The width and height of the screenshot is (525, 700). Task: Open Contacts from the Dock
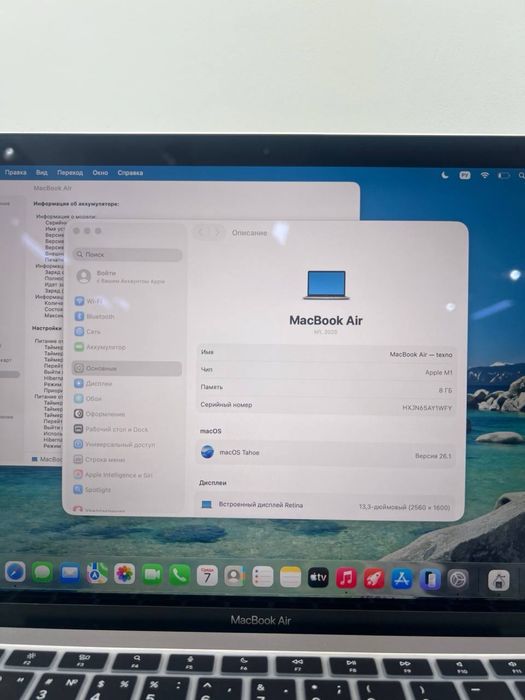pos(234,576)
